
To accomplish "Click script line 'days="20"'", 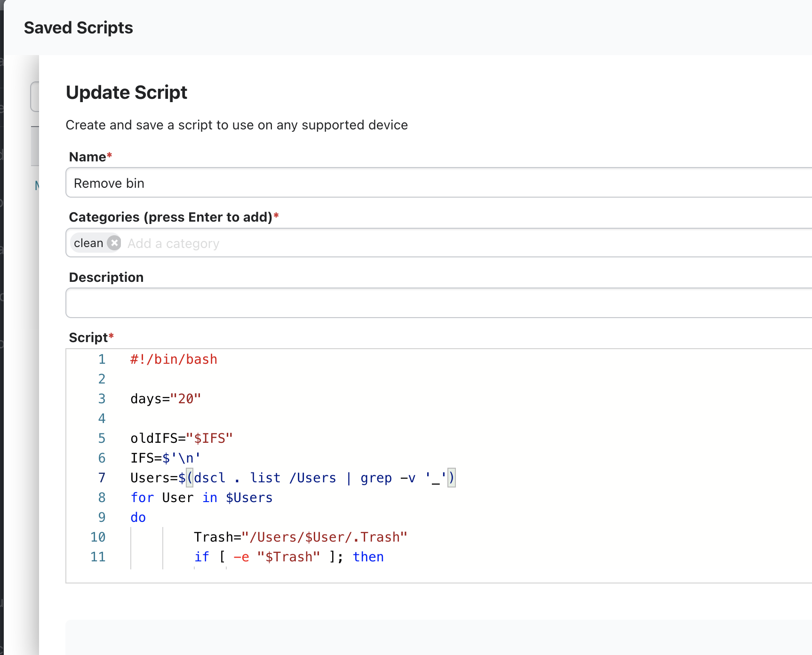I will coord(166,399).
